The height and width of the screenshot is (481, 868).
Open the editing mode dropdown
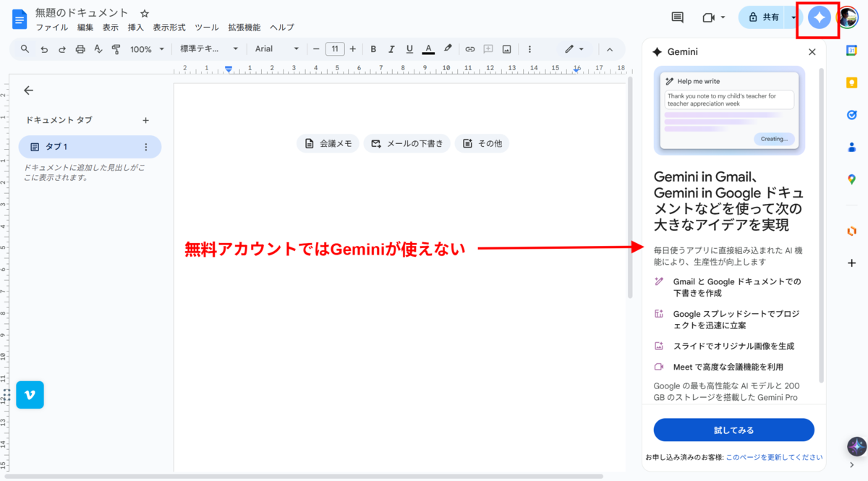coord(574,49)
